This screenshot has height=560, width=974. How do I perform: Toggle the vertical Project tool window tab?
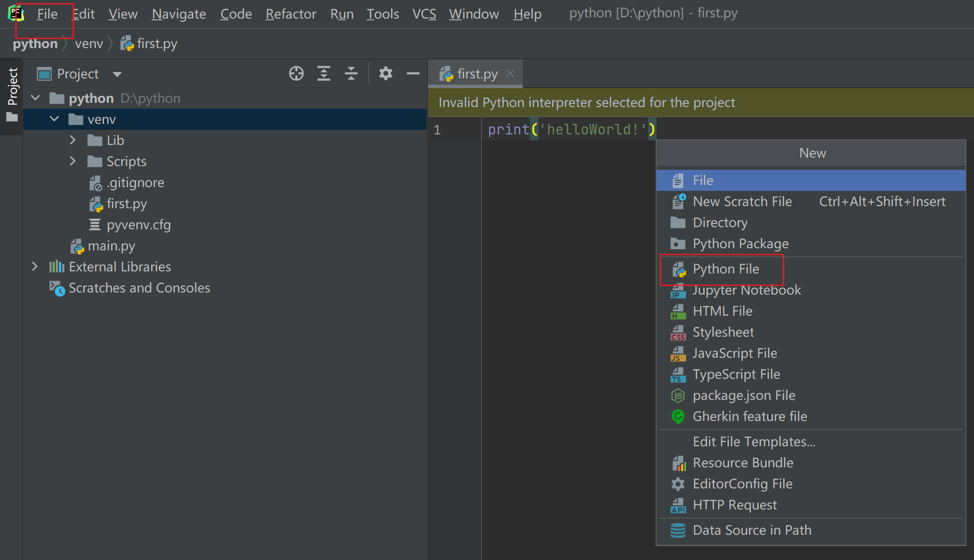tap(12, 96)
